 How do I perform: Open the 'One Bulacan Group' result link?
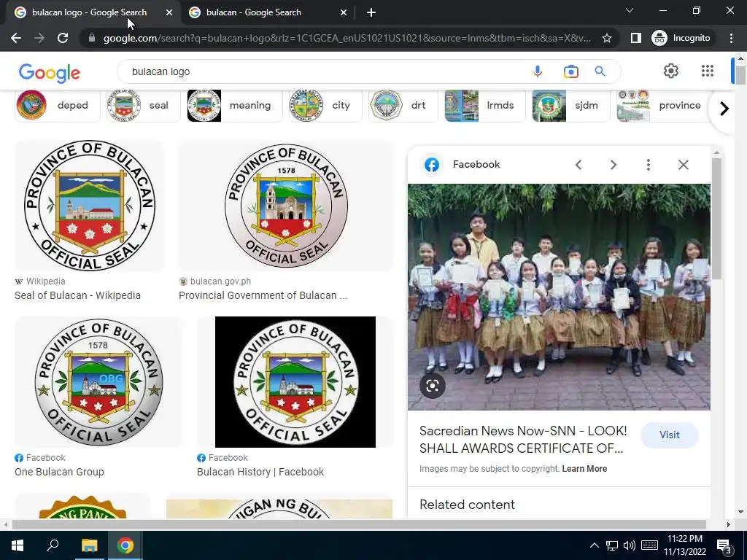point(59,472)
